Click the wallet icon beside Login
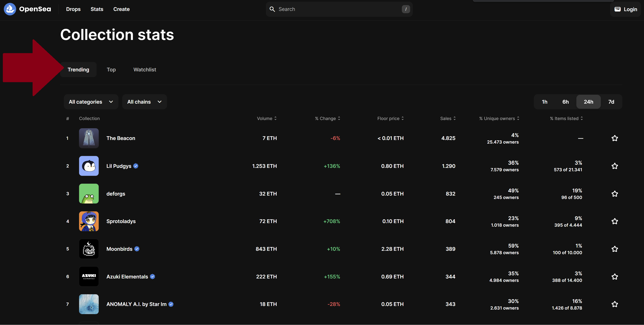The image size is (644, 325). pos(617,9)
